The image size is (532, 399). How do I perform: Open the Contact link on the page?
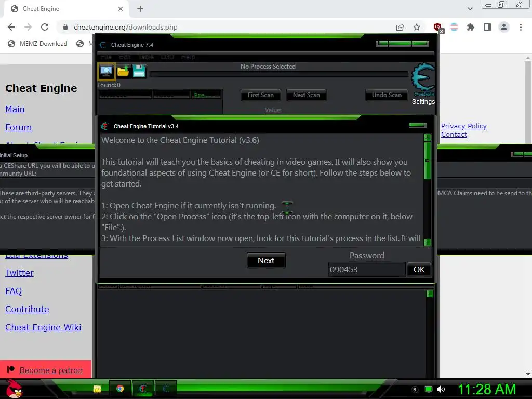pyautogui.click(x=454, y=135)
